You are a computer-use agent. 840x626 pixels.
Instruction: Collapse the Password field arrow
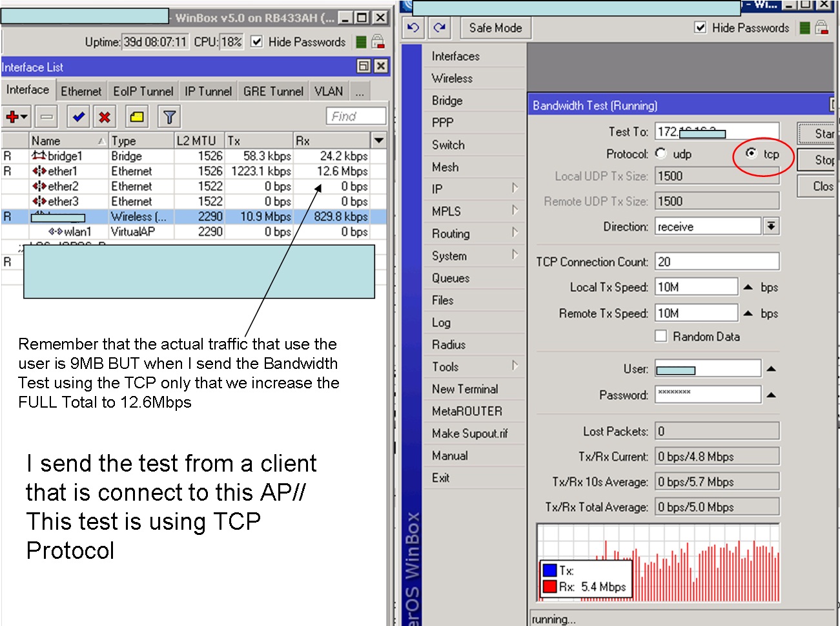tap(771, 395)
